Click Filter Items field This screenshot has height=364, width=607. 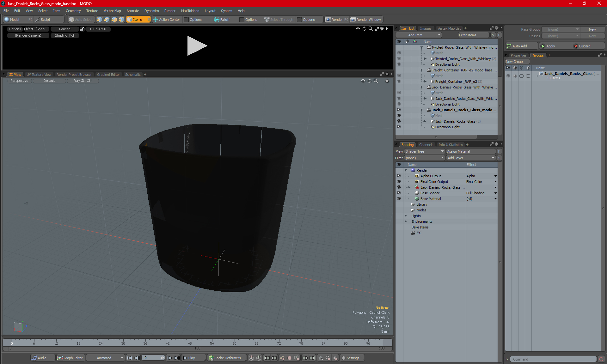tap(474, 35)
